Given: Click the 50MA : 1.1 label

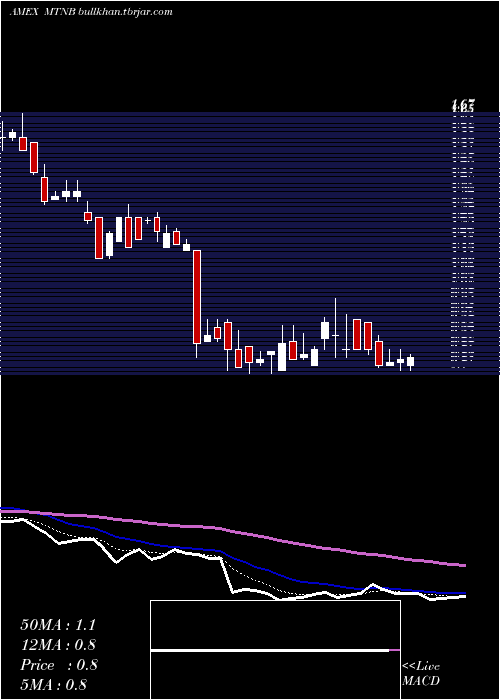Looking at the screenshot, I should coord(58,625).
